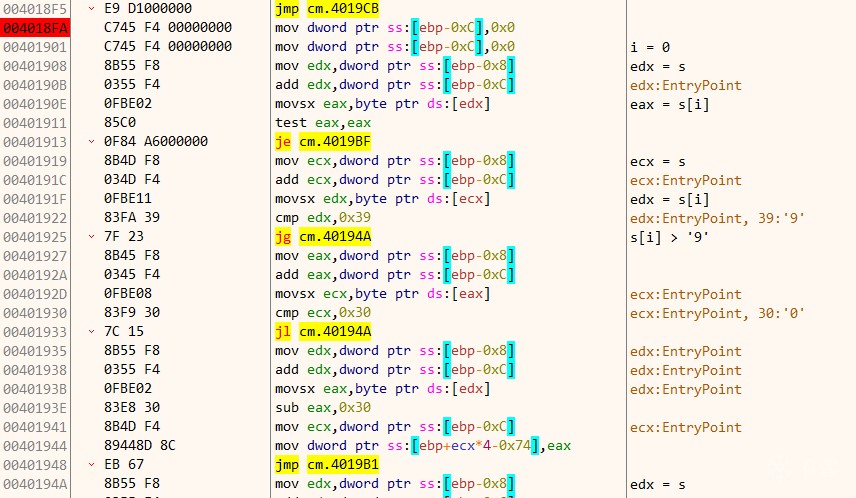Toggle the red breakpoint at address 004018FA

coord(35,28)
